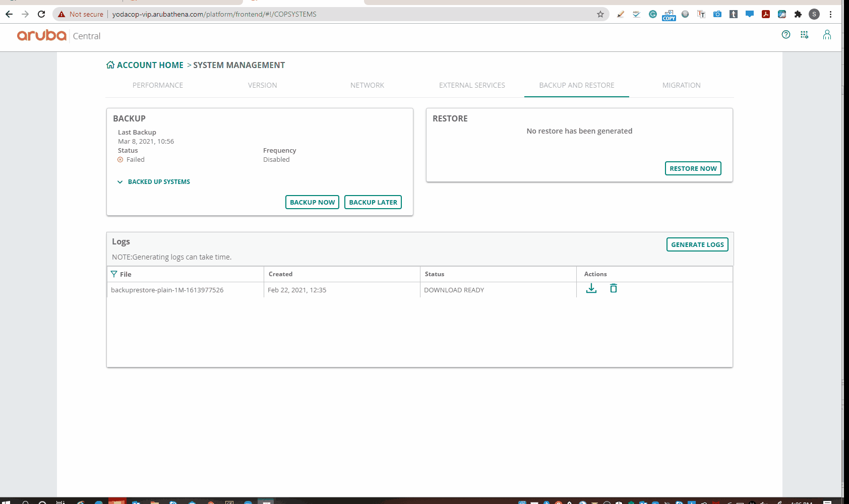Image resolution: width=849 pixels, height=504 pixels.
Task: Click the Backup Now button
Action: 312,202
